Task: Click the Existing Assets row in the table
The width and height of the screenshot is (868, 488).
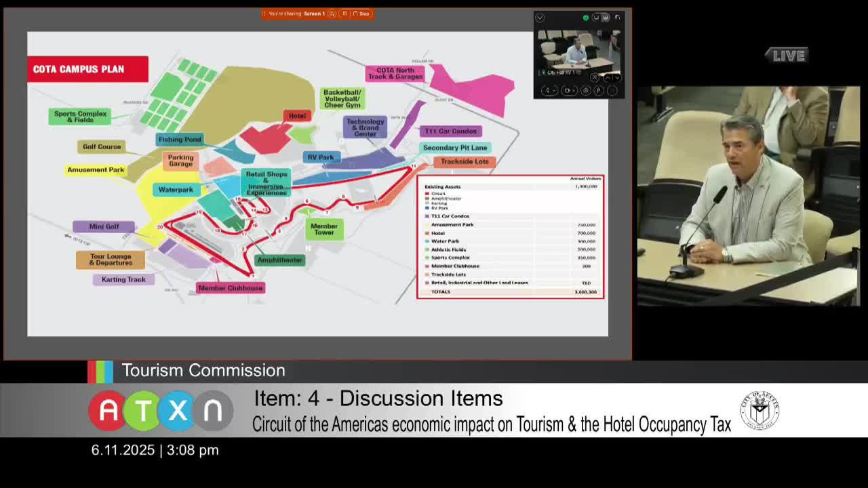Action: click(510, 186)
